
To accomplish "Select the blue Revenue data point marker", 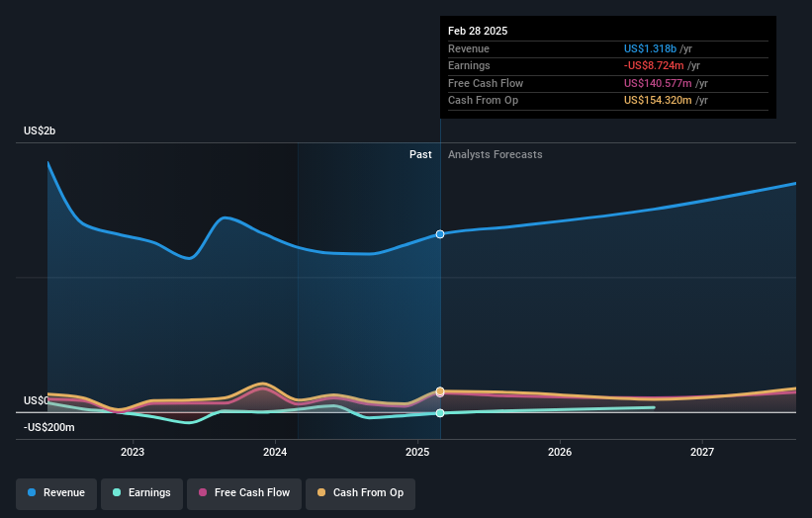I will point(440,234).
